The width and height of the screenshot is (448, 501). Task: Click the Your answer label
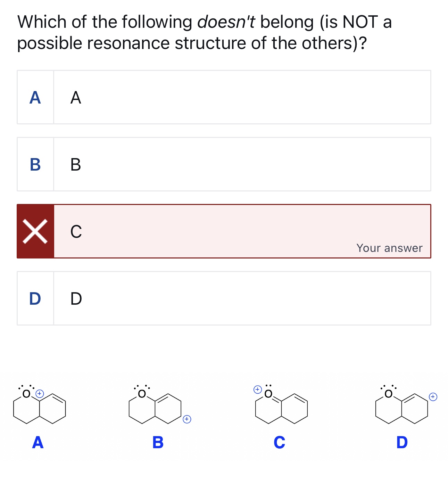click(389, 248)
